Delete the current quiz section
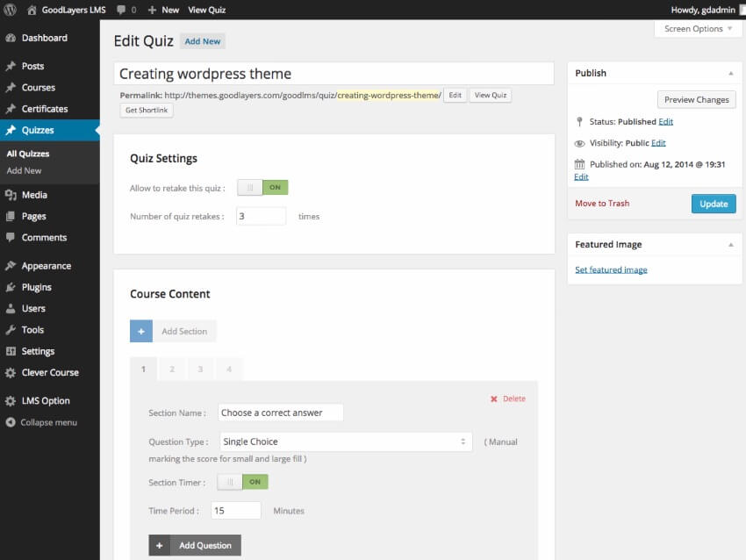 508,398
